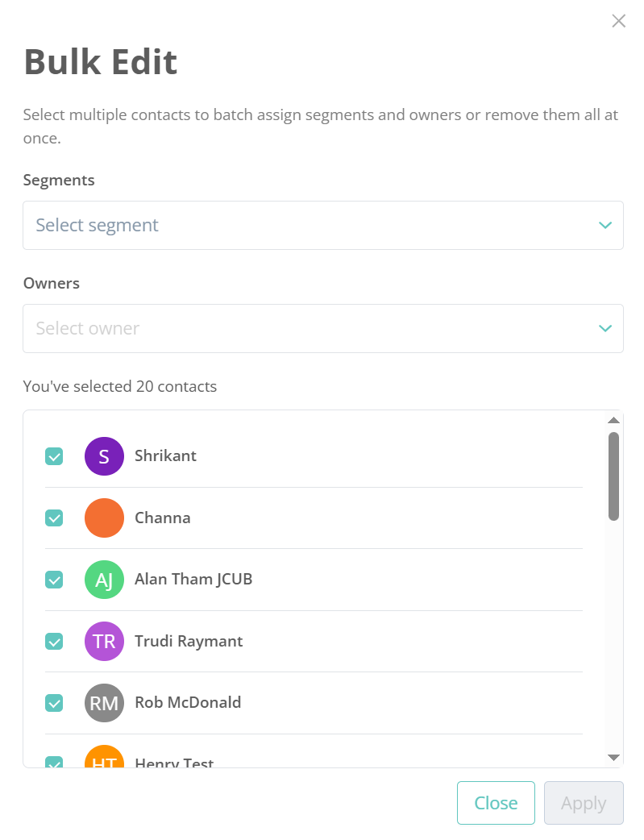Uncheck the Shrikant contact checkbox
The width and height of the screenshot is (644, 840).
pos(54,457)
